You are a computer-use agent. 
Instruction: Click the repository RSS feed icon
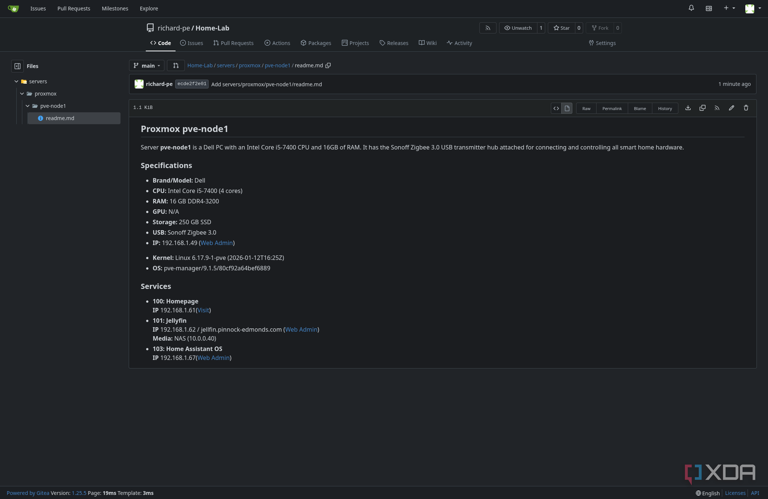click(x=487, y=28)
